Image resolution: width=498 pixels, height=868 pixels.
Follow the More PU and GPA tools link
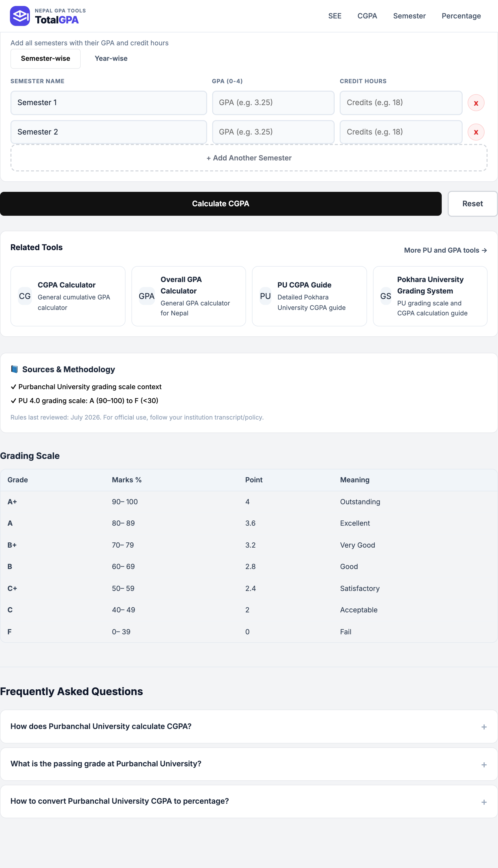[445, 250]
